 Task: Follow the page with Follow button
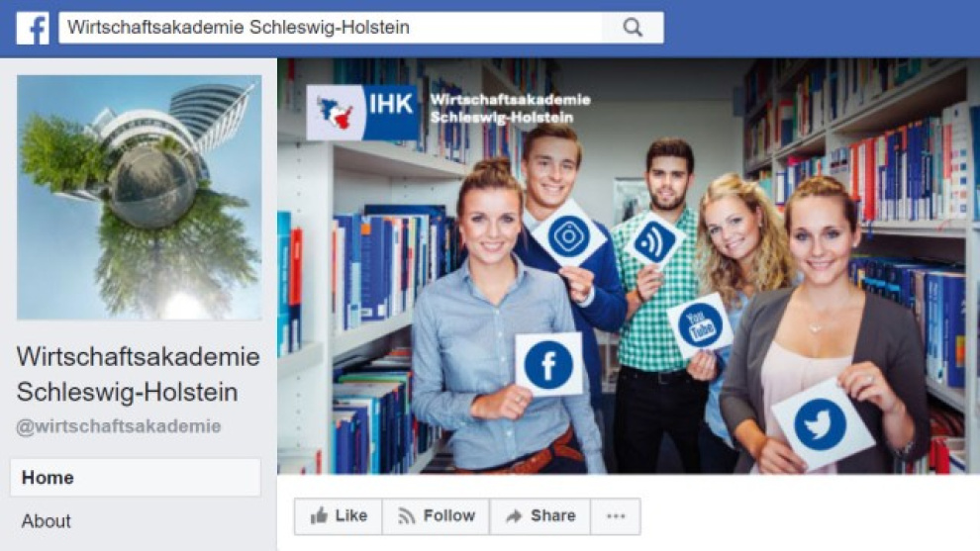click(x=436, y=516)
